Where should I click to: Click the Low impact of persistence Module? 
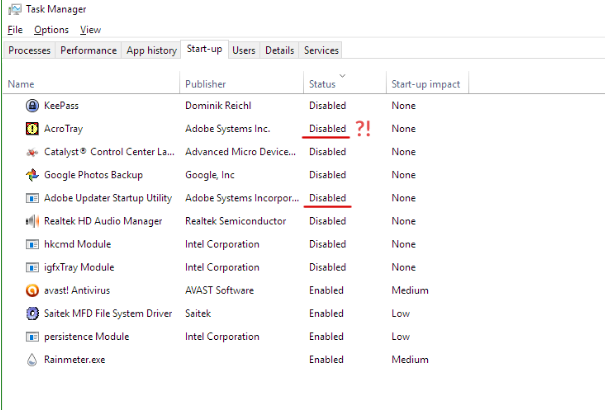coord(401,337)
